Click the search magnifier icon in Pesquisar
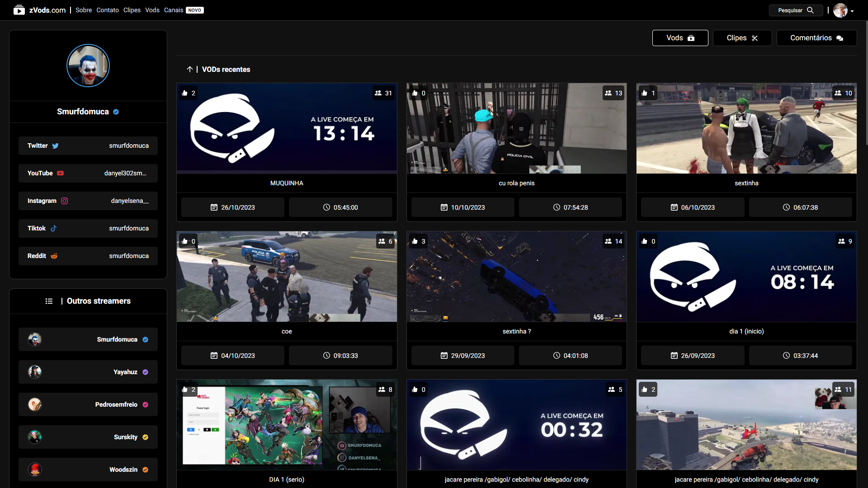Image resolution: width=868 pixels, height=488 pixels. point(810,10)
